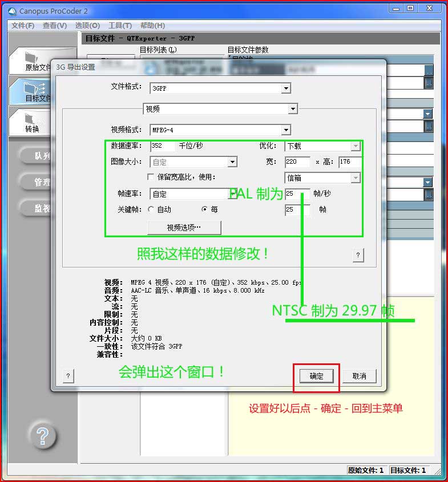Open the video format MPEG-4 dropdown

(x=286, y=130)
